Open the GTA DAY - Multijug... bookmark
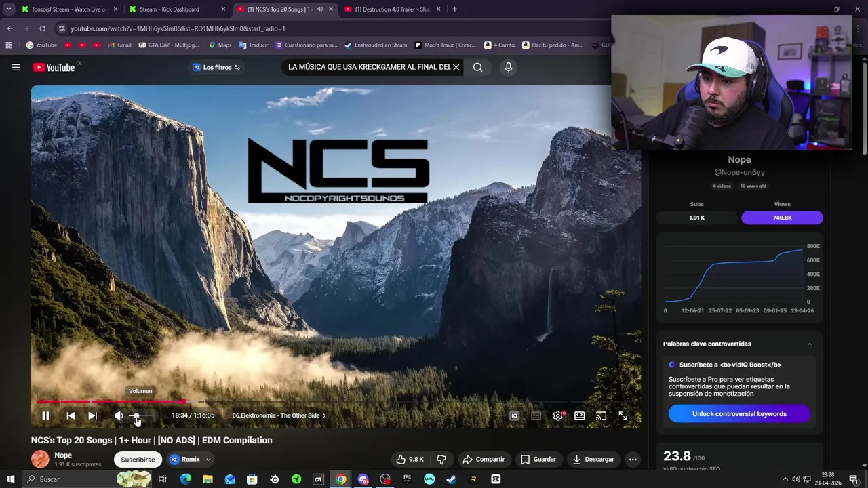The image size is (868, 488). tap(169, 45)
